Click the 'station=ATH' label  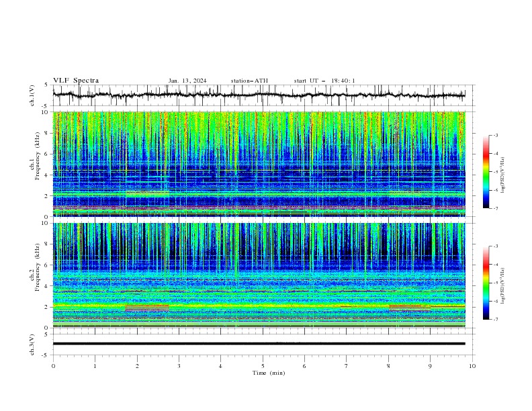coord(249,81)
